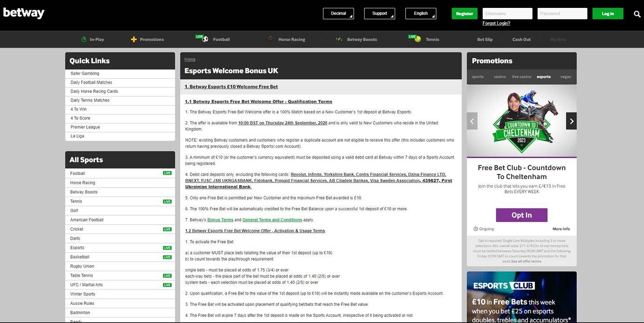Open In-Play from navigation bar
The image size is (644, 323).
click(97, 40)
